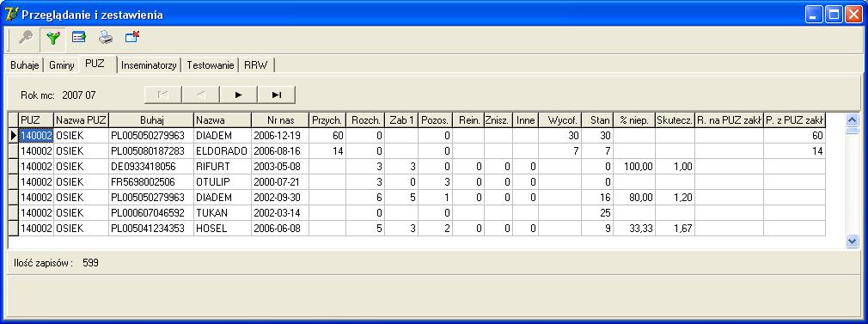Image resolution: width=868 pixels, height=324 pixels.
Task: Select date cell 2006-12-19
Action: point(280,136)
